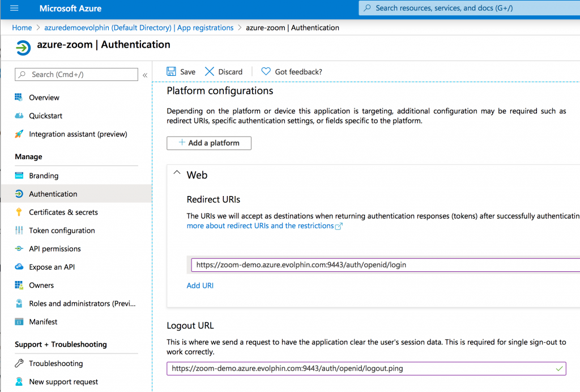
Task: Click the API permissions icon
Action: tap(19, 249)
